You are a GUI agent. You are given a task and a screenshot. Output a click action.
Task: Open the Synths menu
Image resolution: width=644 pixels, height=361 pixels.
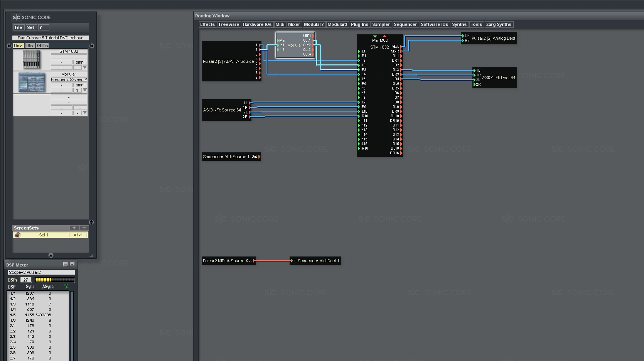point(459,24)
